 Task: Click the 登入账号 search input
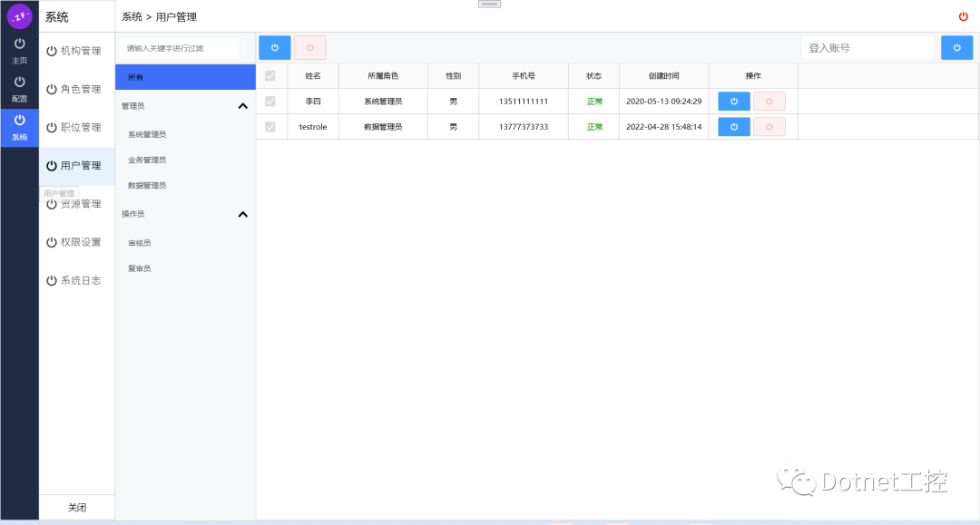pyautogui.click(x=867, y=48)
